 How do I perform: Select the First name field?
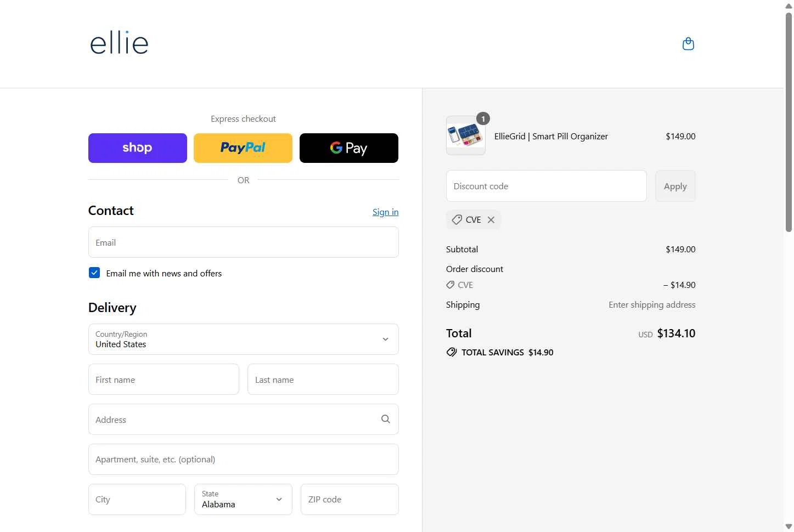point(164,380)
